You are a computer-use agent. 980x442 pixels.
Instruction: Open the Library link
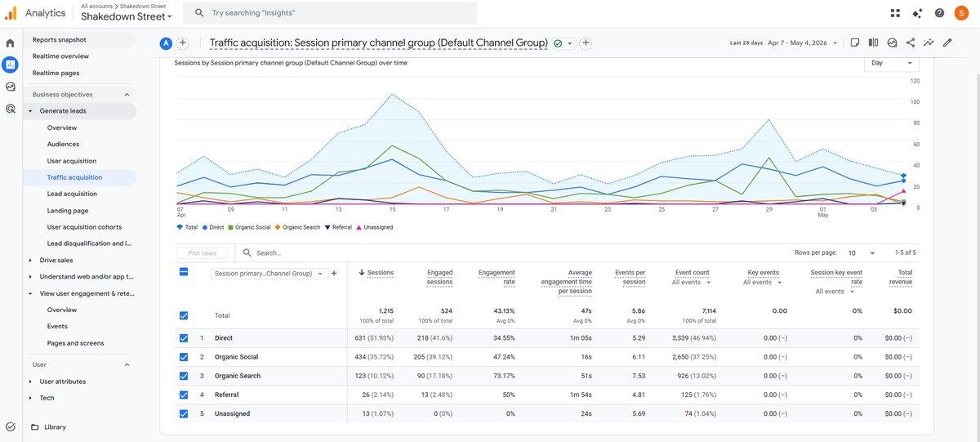pos(56,426)
